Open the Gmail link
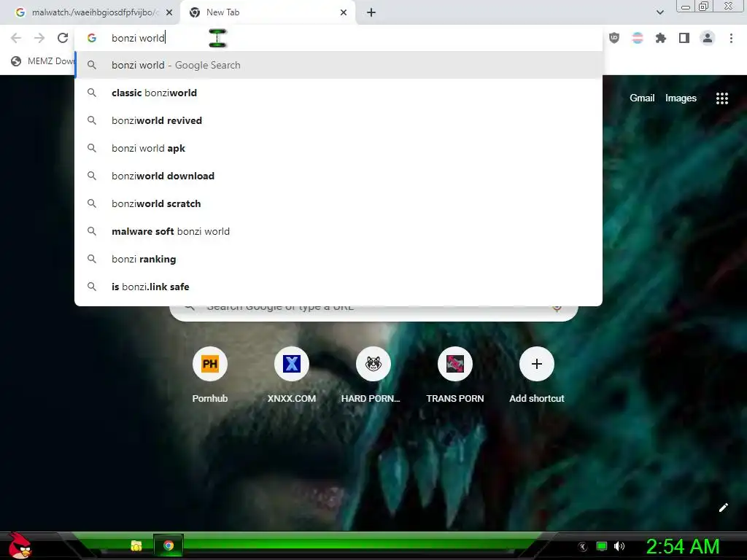This screenshot has height=560, width=747. pyautogui.click(x=642, y=98)
